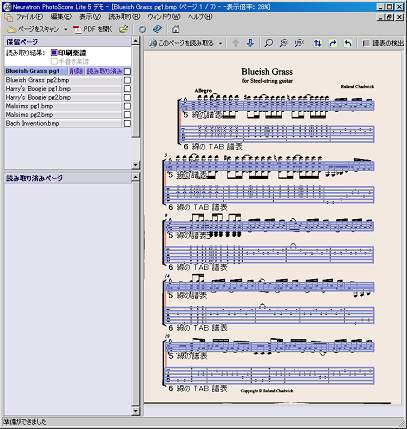Check the box for Harry's Boogie pg2.bmp
Screen dimensions: 407x429
coord(127,97)
